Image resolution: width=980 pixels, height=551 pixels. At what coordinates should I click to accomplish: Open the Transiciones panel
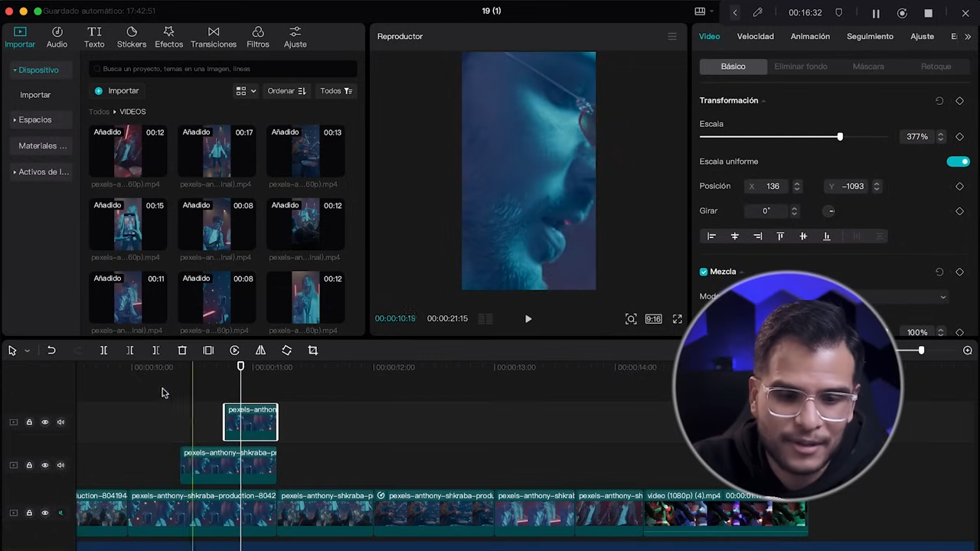pos(214,36)
